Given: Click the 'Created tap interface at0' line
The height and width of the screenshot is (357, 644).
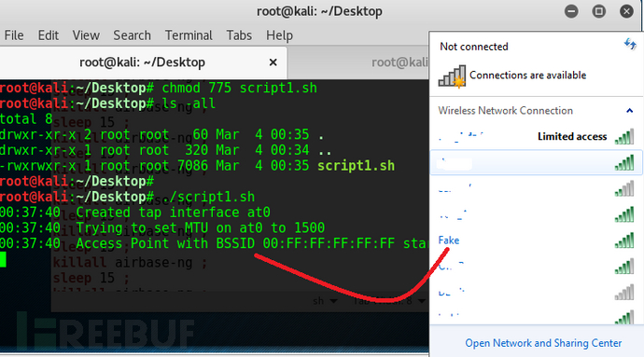Looking at the screenshot, I should click(135, 213).
